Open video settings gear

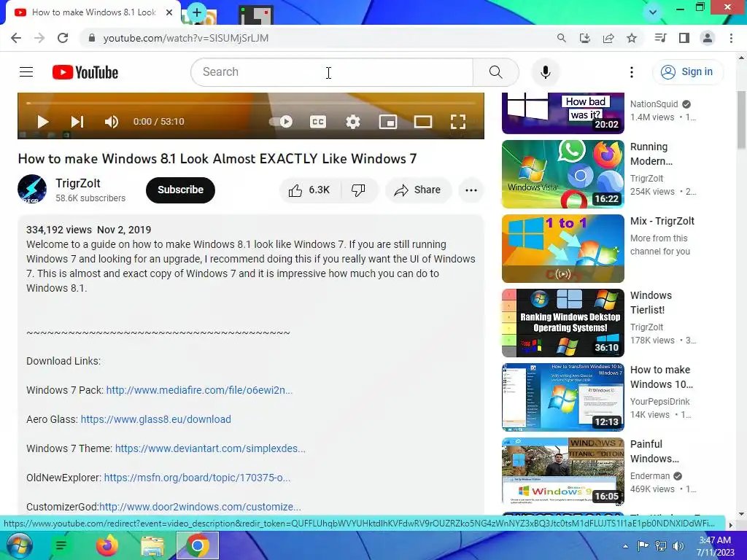pyautogui.click(x=352, y=122)
